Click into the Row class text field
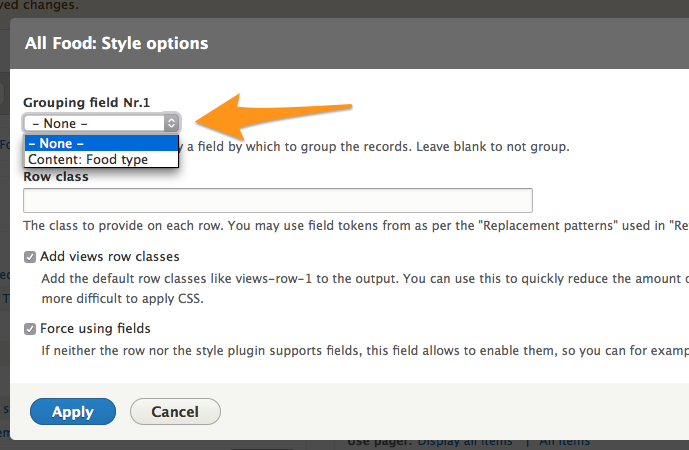 pos(277,200)
